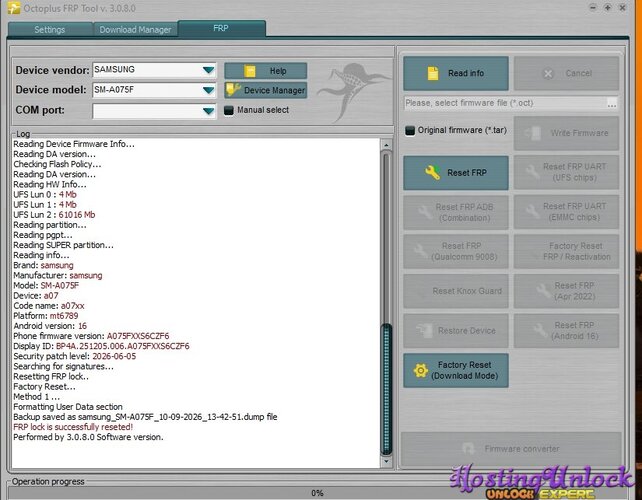Click the Cancel button
642x500 pixels.
pos(566,73)
